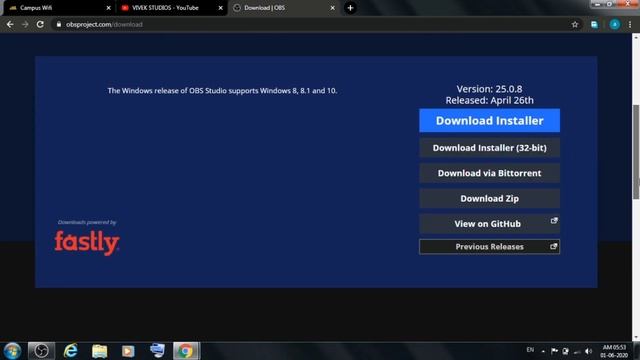The image size is (640, 360).
Task: Open Previous Releases link
Action: 489,247
